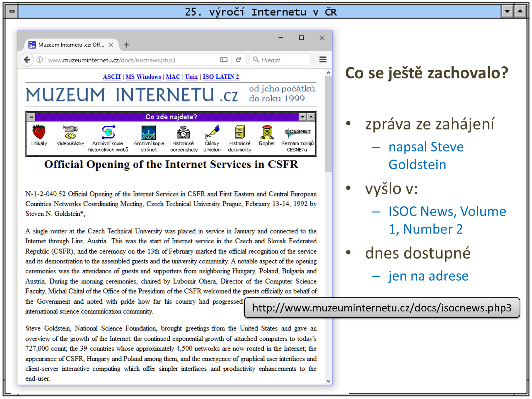Click the browser back arrow button
The image size is (532, 399).
coord(27,60)
